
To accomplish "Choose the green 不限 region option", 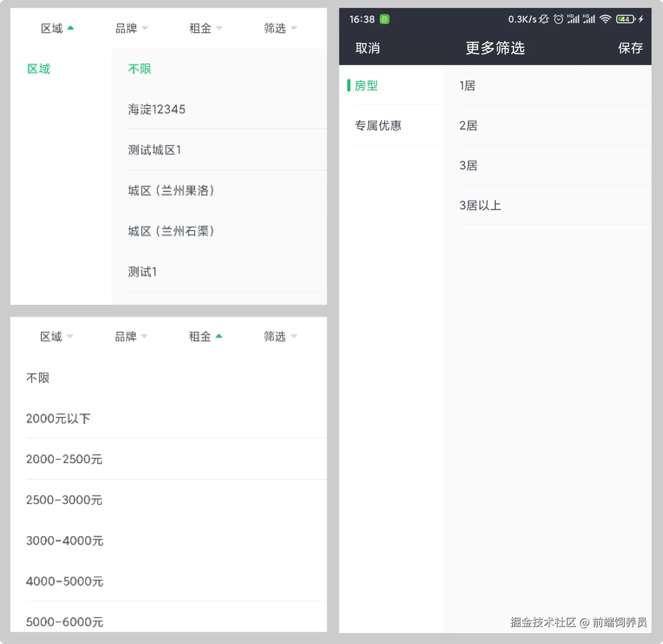I will (139, 69).
